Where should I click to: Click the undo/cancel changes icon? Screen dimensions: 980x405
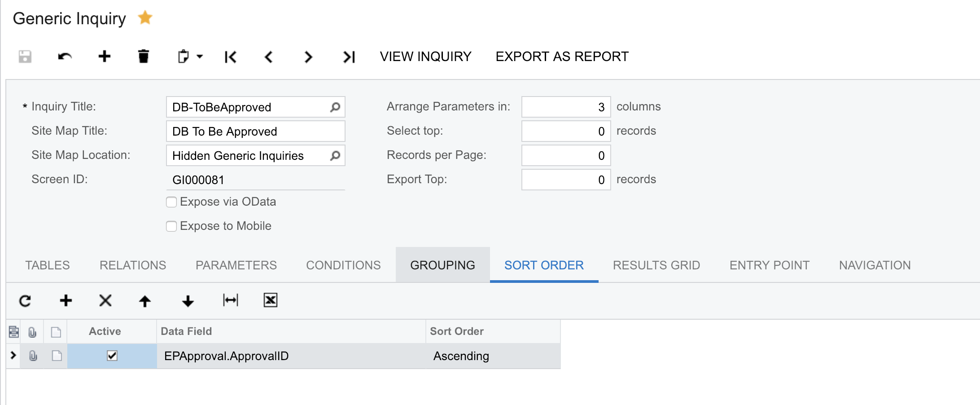(65, 57)
